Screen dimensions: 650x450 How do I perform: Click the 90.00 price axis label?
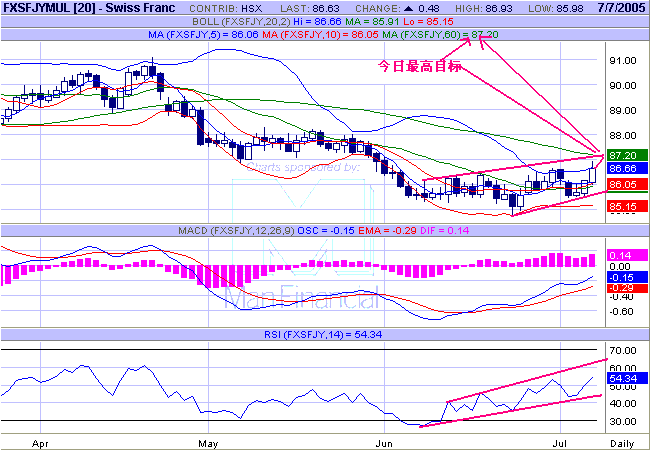622,85
